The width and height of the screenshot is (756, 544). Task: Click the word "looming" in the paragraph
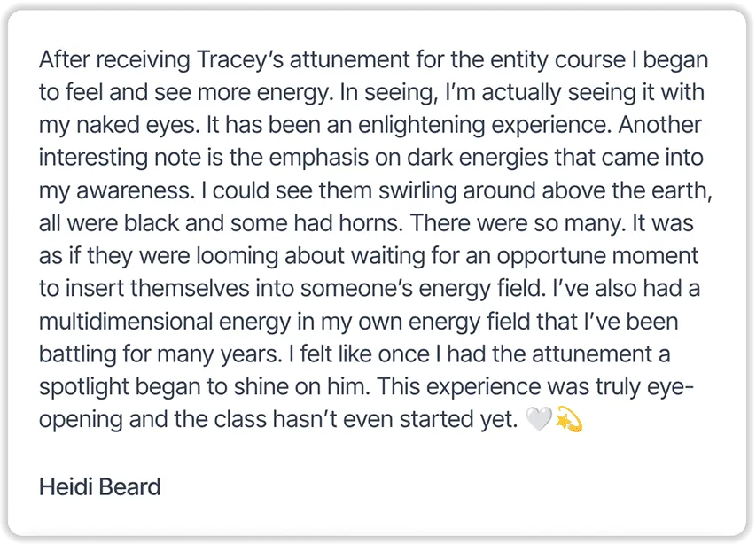click(x=238, y=256)
